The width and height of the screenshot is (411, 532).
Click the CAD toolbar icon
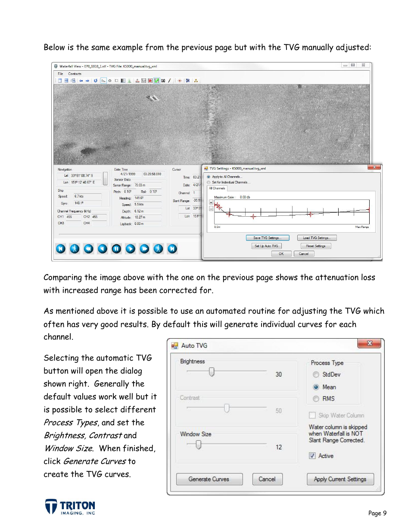point(163,81)
